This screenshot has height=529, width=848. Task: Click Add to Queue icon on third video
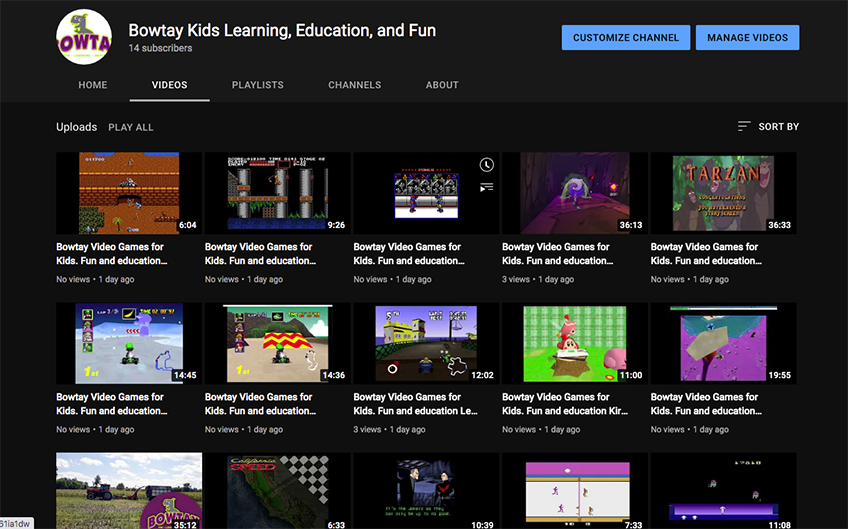(486, 187)
